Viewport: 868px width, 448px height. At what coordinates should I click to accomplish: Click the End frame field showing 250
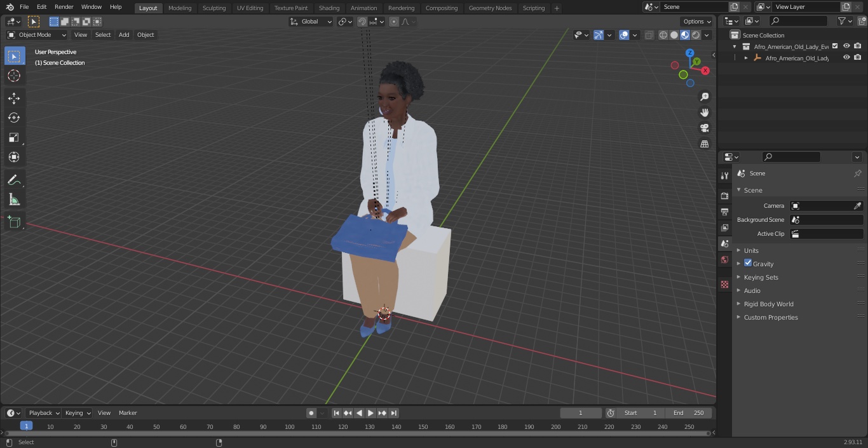[x=689, y=413]
